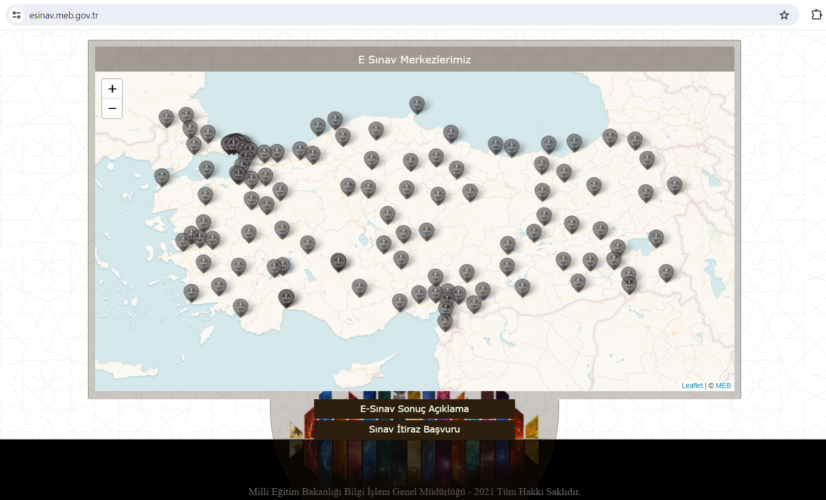
Task: Open Sınav İtiraz Başvuru
Action: [x=414, y=429]
